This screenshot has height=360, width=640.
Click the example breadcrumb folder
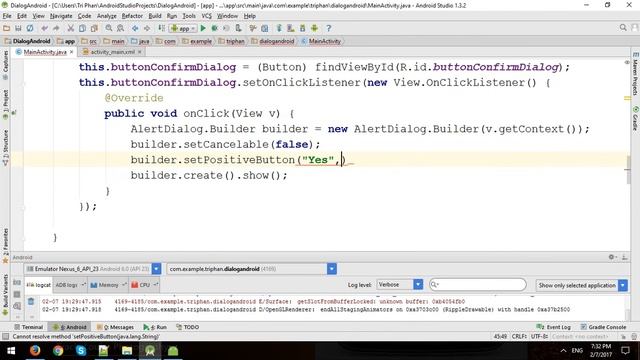(197, 41)
